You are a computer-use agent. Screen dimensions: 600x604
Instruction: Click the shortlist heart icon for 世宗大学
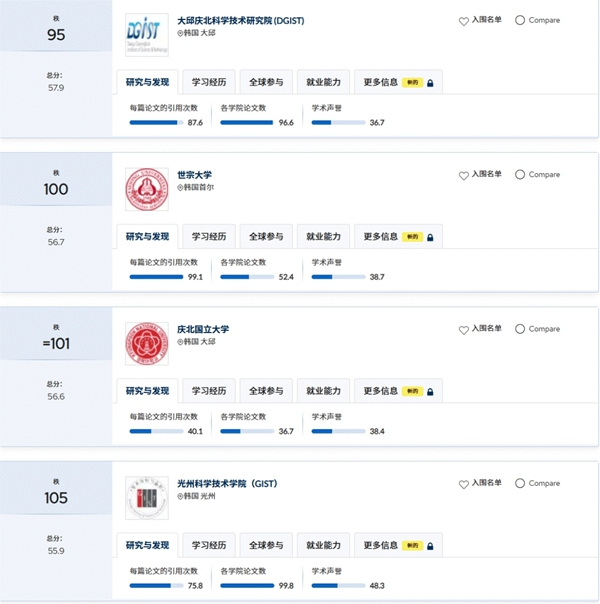tap(464, 176)
